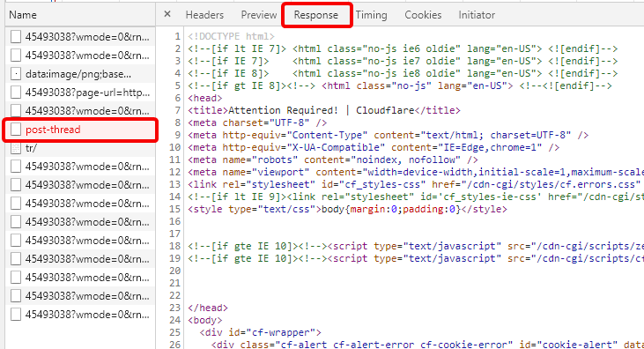Select the post-thread request
This screenshot has height=349, width=644.
pyautogui.click(x=80, y=130)
